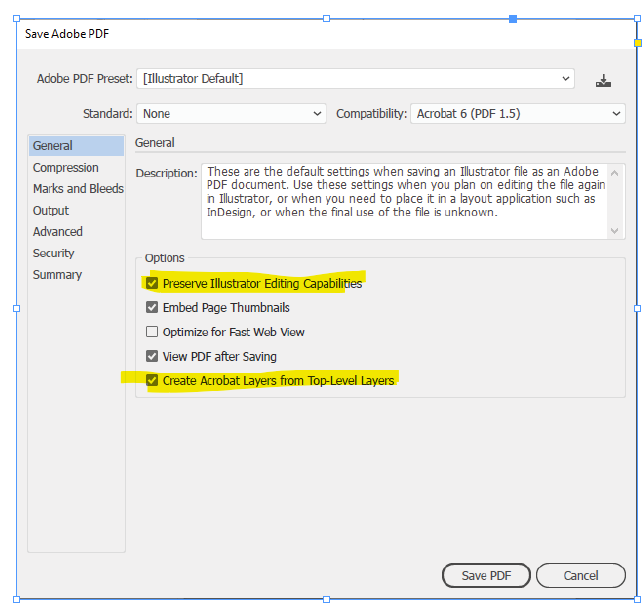Image resolution: width=643 pixels, height=611 pixels.
Task: Click the description scrollbar down arrow
Action: pyautogui.click(x=615, y=231)
